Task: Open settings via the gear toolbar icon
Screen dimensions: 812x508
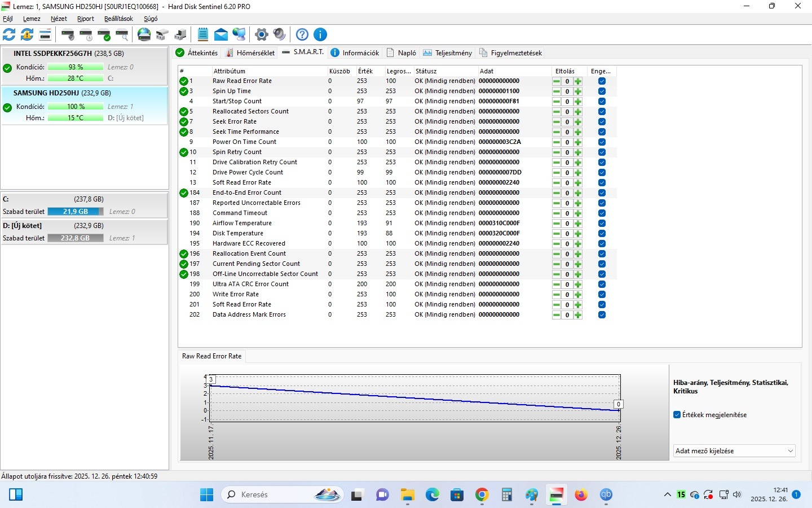Action: 261,34
